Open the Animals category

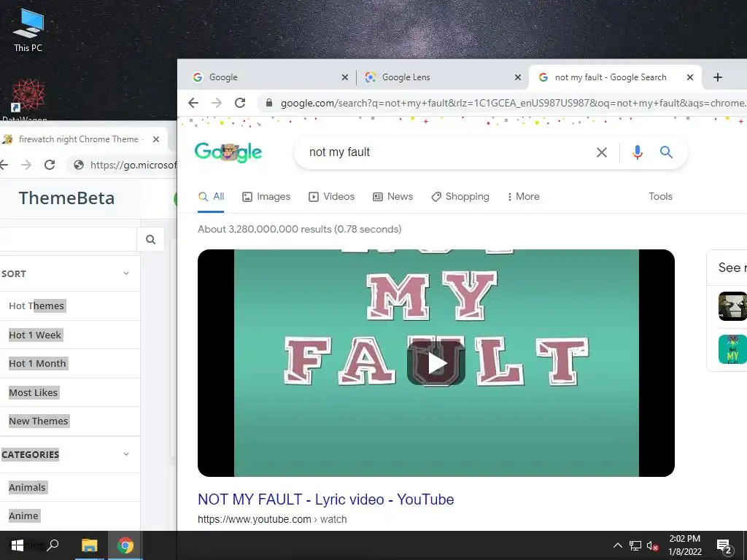27,487
